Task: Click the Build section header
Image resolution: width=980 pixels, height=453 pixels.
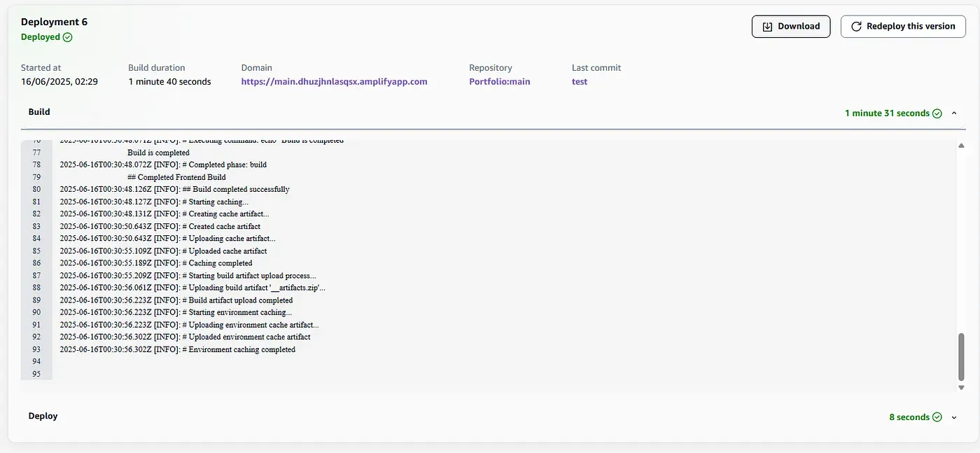Action: tap(38, 111)
